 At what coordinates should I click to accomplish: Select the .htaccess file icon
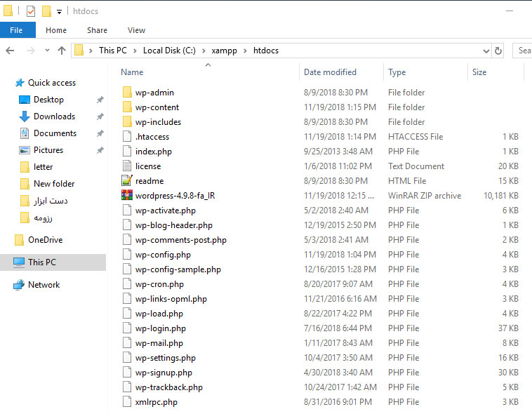[x=127, y=136]
